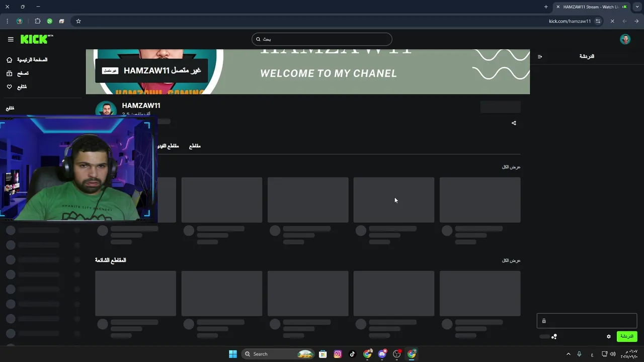Collapse the chat panel arrow icon
This screenshot has height=362, width=644.
[540, 56]
